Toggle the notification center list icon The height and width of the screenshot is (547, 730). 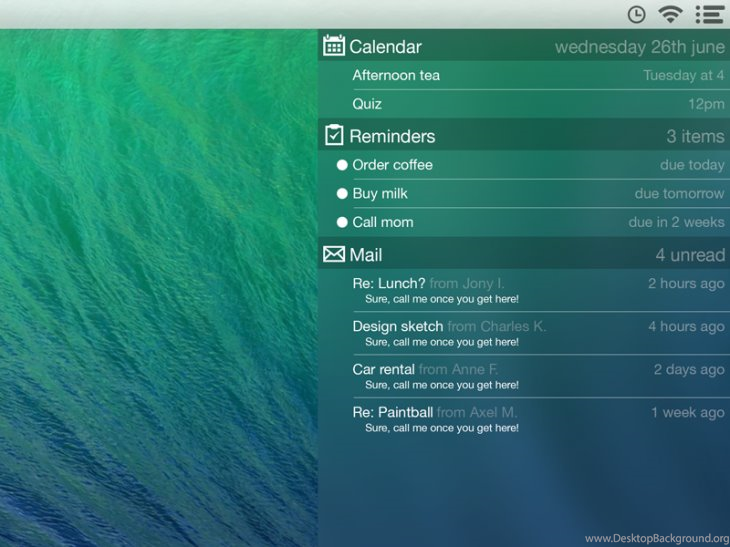[709, 14]
